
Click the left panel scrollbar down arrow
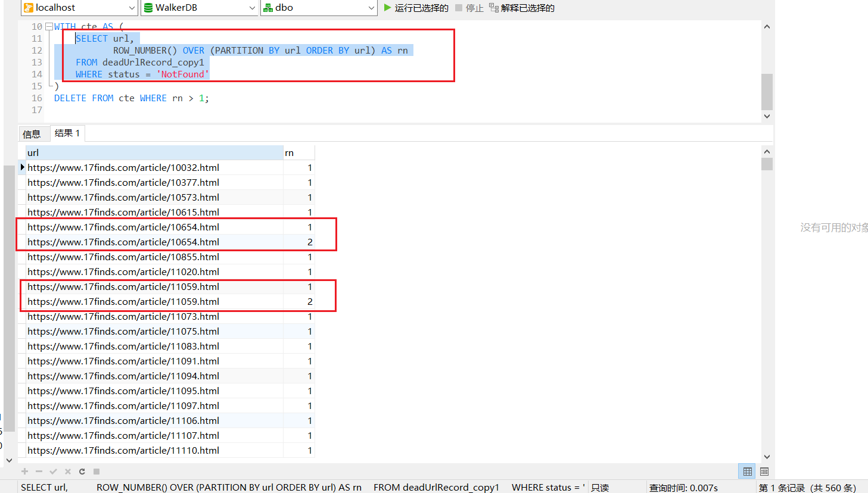tap(9, 460)
